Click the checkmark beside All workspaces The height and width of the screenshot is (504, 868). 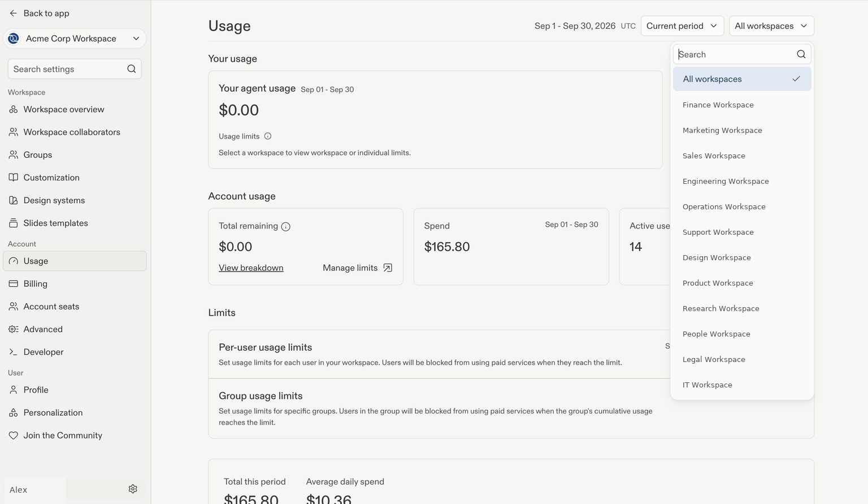[x=796, y=79]
